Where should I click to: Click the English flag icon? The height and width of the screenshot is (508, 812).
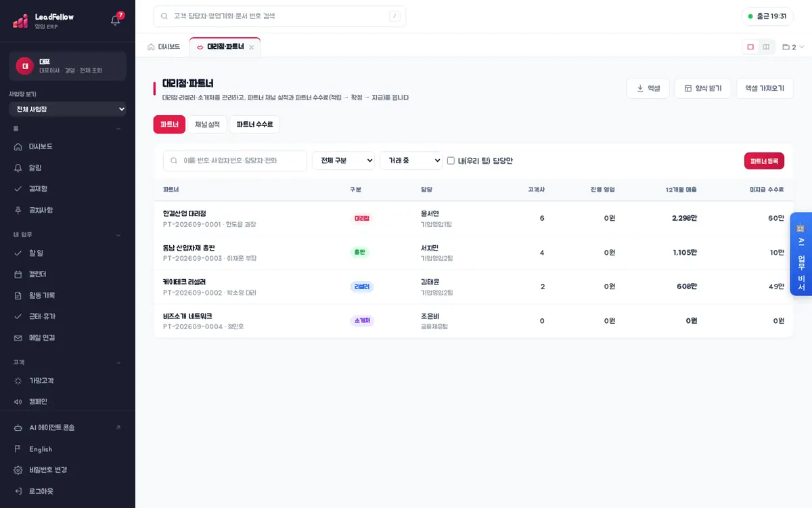tap(18, 449)
